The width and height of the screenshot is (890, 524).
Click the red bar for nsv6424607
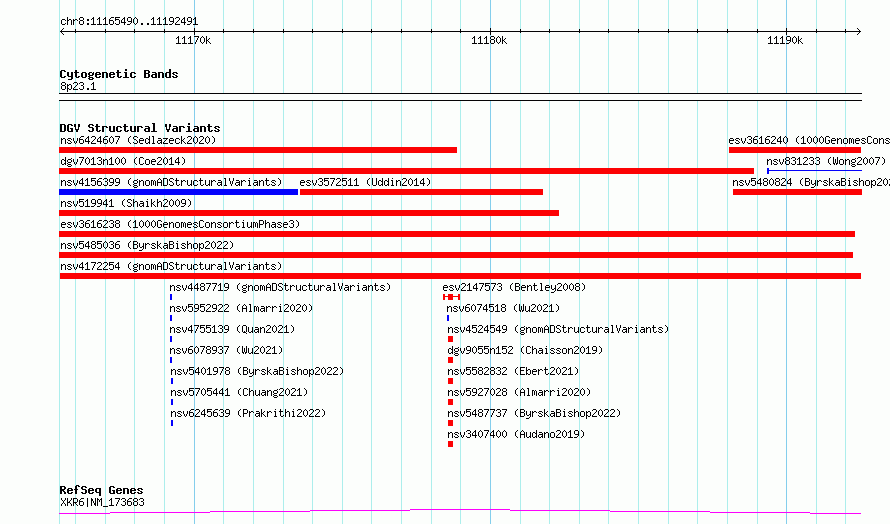(x=258, y=150)
